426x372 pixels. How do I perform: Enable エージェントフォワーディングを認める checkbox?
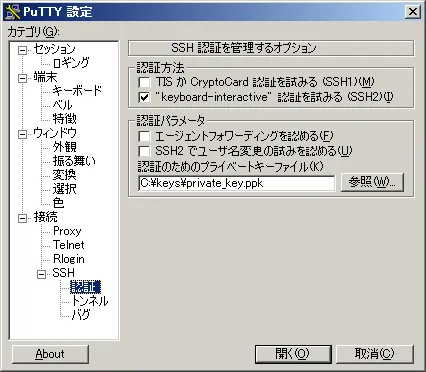(x=144, y=136)
